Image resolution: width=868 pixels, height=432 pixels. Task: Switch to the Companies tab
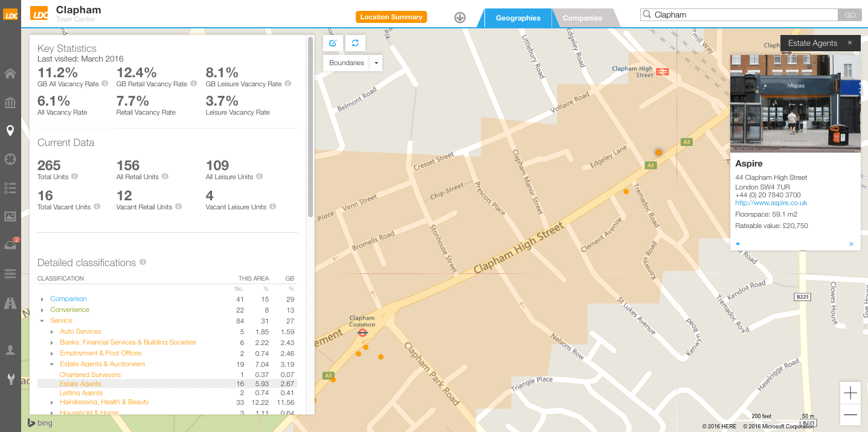[x=582, y=18]
